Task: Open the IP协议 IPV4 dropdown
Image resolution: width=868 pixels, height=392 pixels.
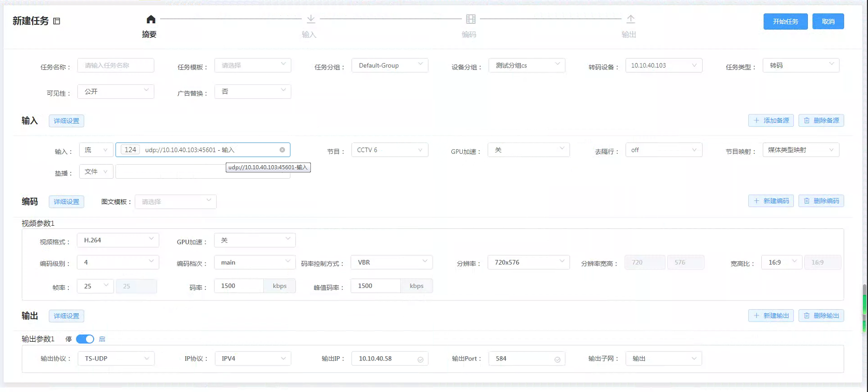Action: (253, 358)
